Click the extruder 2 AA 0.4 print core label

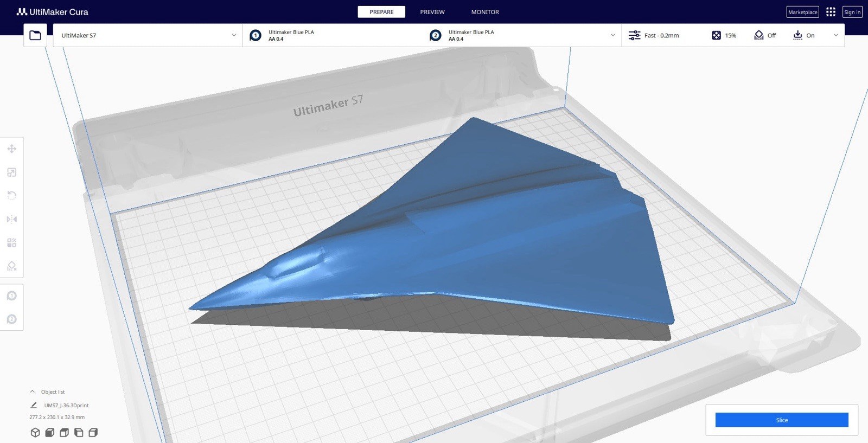pos(456,39)
